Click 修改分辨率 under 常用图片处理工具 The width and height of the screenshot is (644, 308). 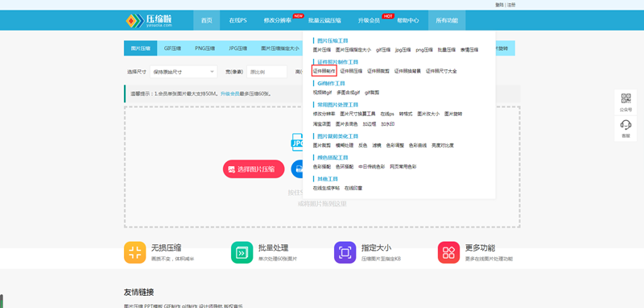point(324,114)
